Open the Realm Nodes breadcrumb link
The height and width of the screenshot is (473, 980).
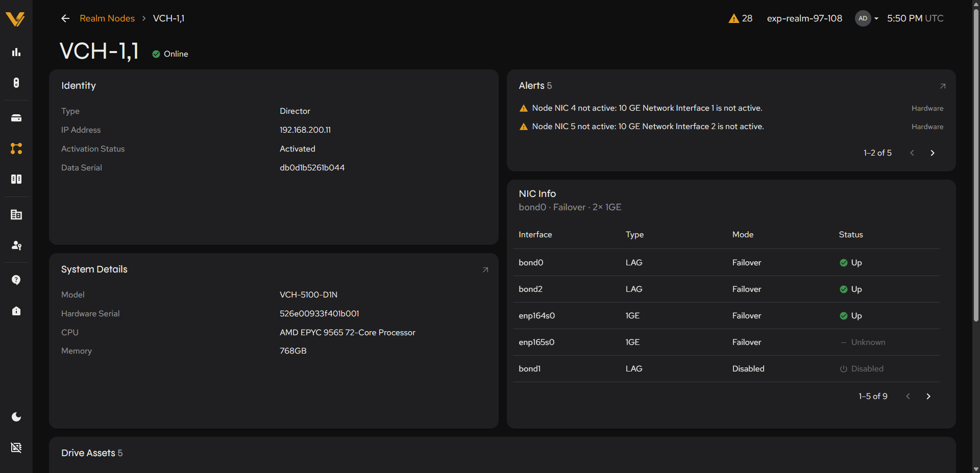(x=107, y=18)
